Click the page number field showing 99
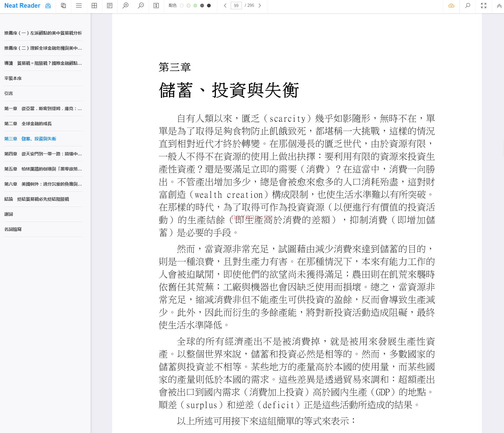 236,6
